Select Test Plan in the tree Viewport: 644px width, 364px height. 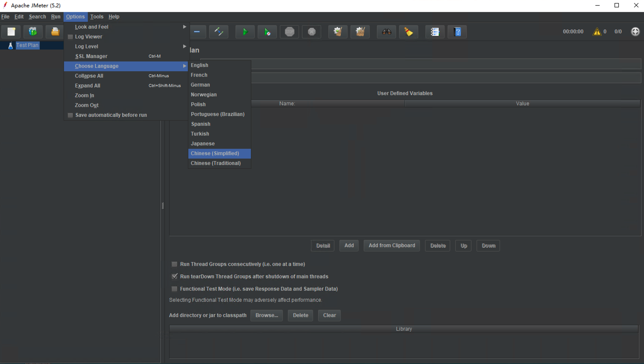click(x=27, y=45)
